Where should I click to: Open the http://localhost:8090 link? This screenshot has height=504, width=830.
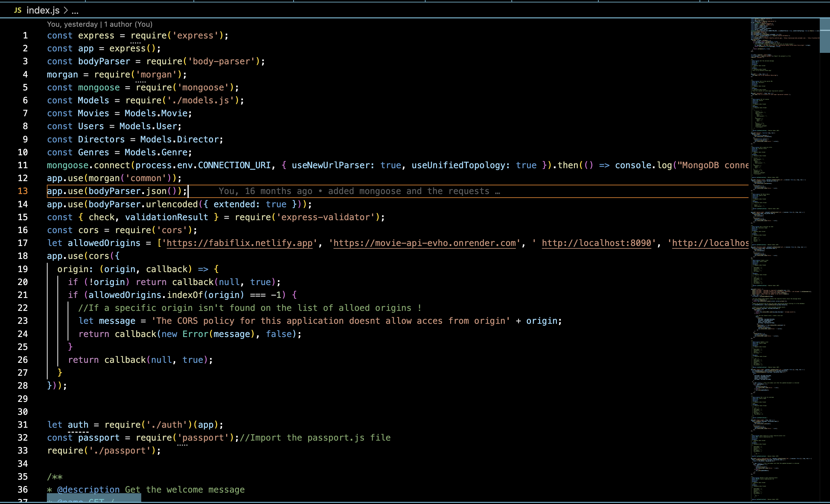596,243
